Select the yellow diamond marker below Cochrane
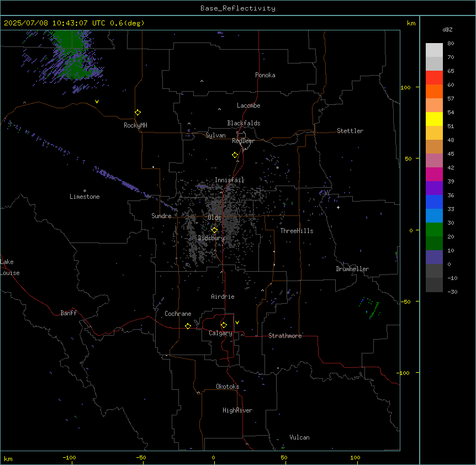The image size is (476, 465). coord(188,326)
